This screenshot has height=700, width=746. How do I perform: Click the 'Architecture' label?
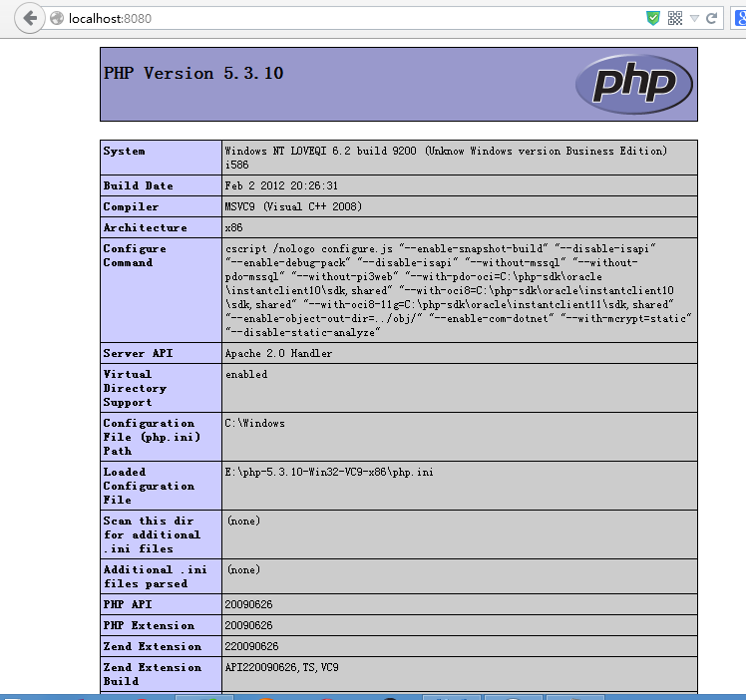point(145,227)
